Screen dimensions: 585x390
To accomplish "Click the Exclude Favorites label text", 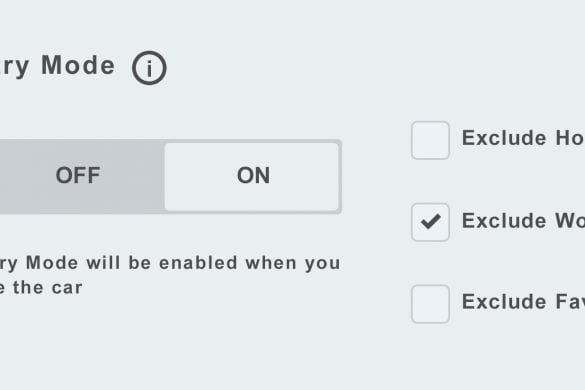I will pyautogui.click(x=523, y=302).
